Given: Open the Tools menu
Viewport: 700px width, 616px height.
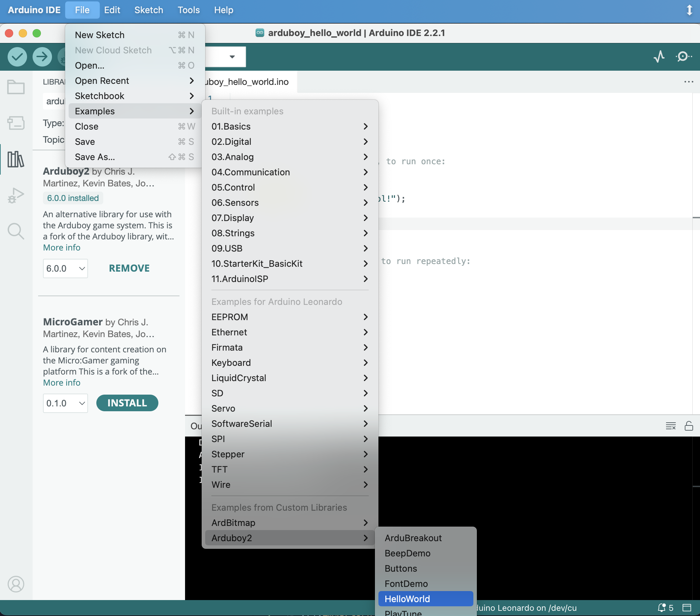Looking at the screenshot, I should coord(189,10).
